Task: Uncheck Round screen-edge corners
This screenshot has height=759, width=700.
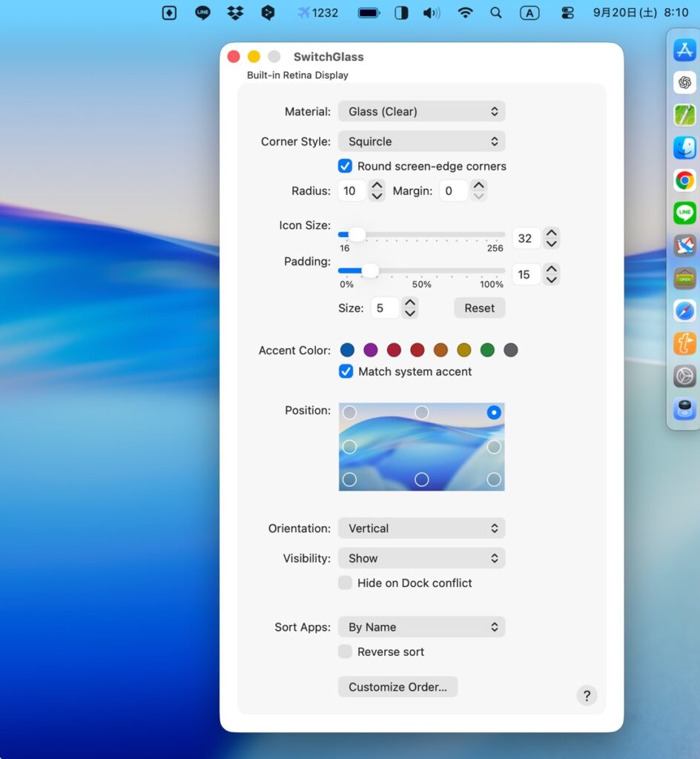Action: (346, 166)
